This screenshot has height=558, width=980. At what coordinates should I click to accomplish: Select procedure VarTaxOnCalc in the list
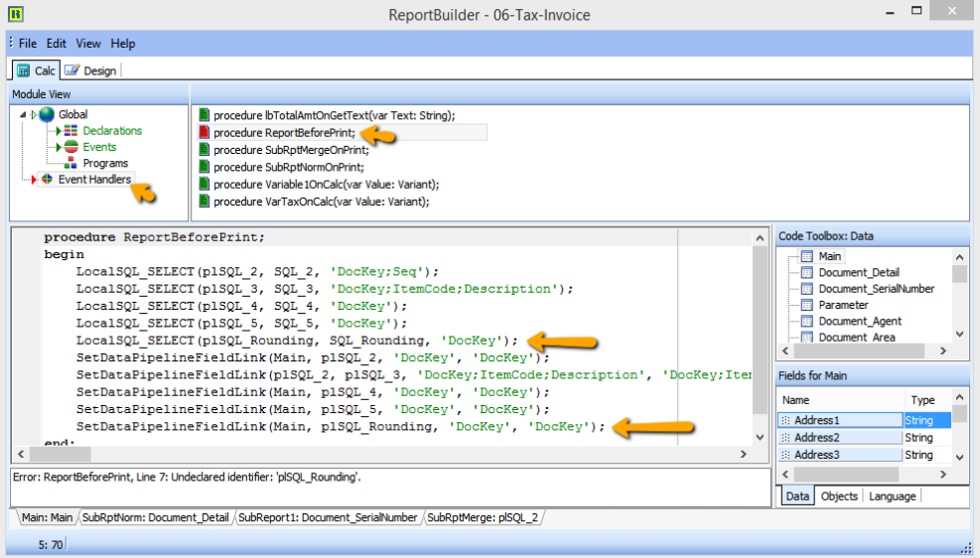(x=322, y=202)
